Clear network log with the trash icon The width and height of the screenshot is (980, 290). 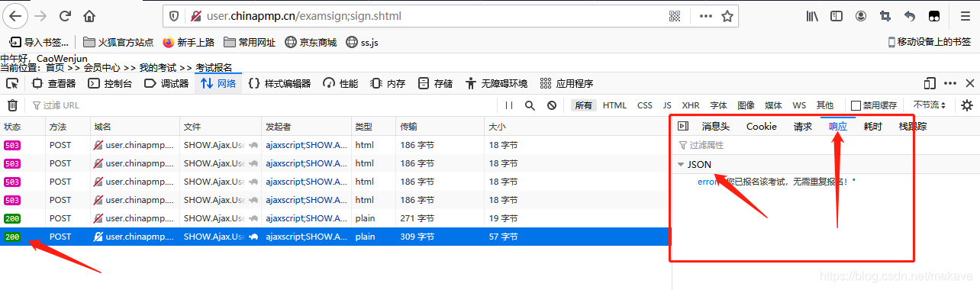[12, 105]
